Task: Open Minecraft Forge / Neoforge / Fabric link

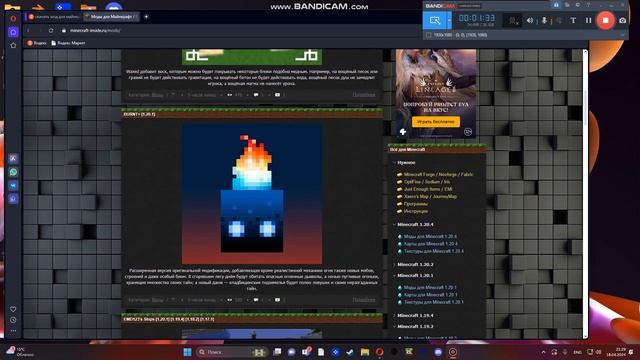Action: click(438, 174)
